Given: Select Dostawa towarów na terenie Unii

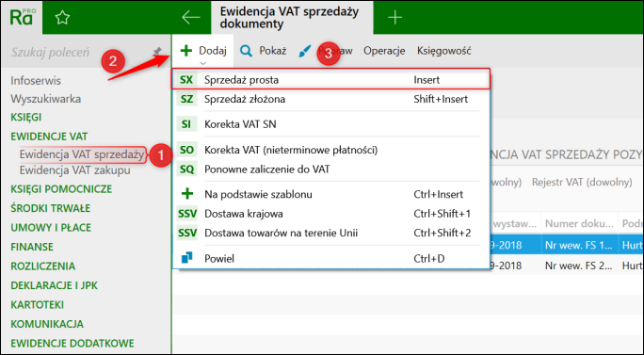Looking at the screenshot, I should pos(330,233).
